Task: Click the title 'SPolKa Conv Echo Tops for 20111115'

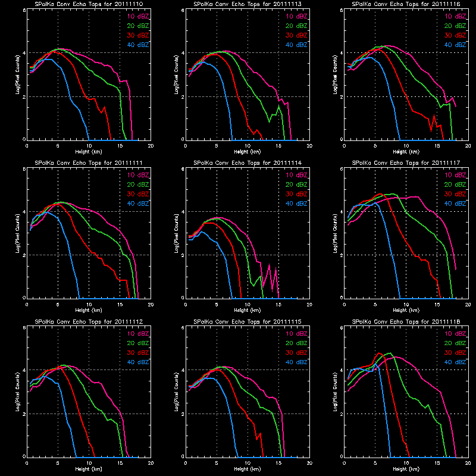Action: point(248,321)
